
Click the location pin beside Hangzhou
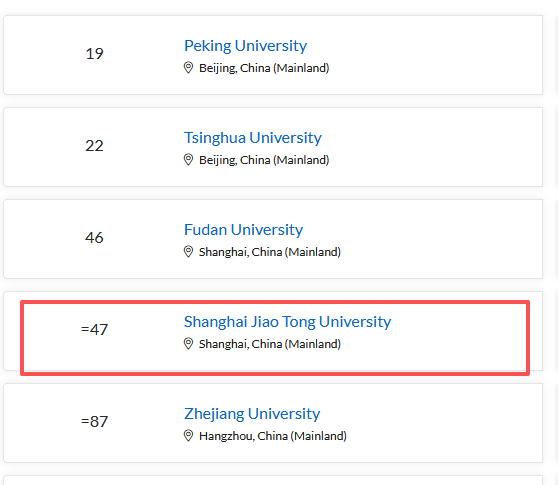pos(188,436)
